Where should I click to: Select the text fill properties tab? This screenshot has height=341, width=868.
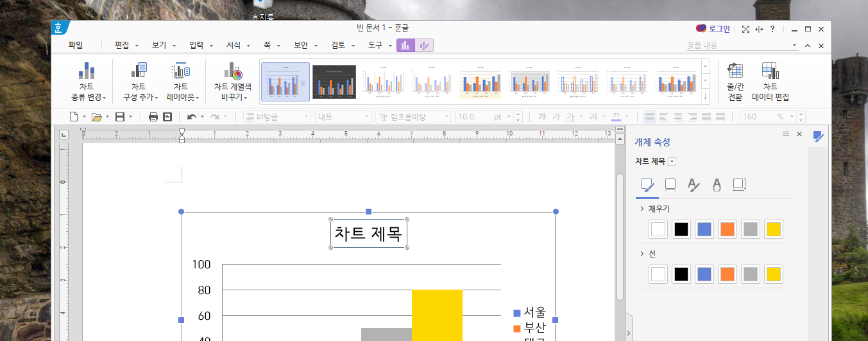point(694,185)
